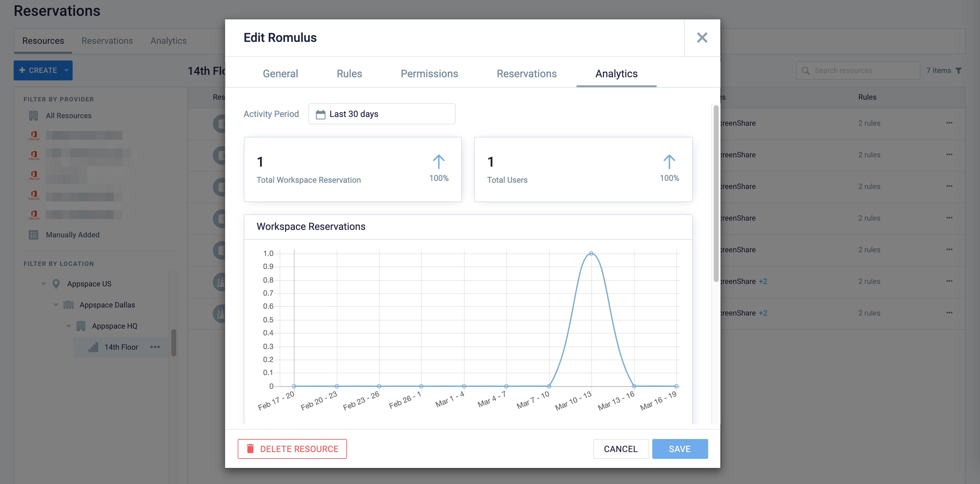Click the Appspace US location pin icon

(56, 284)
